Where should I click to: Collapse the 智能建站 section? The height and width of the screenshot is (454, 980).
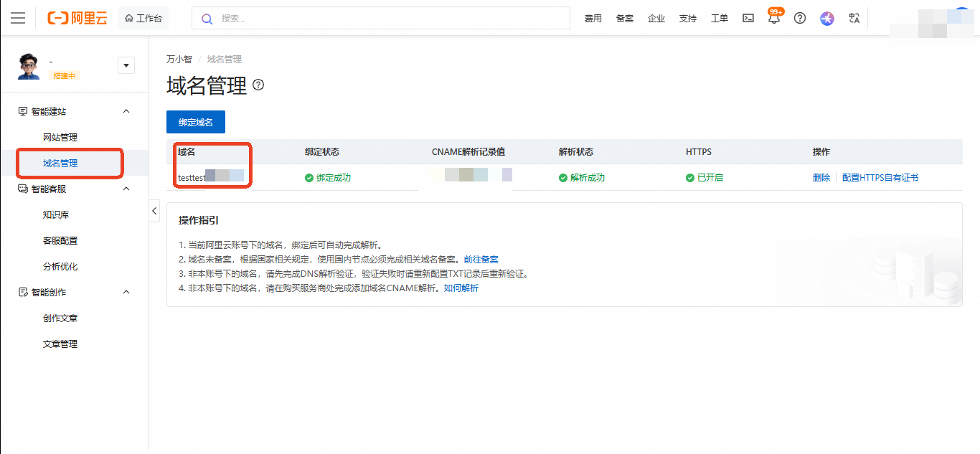[x=126, y=111]
